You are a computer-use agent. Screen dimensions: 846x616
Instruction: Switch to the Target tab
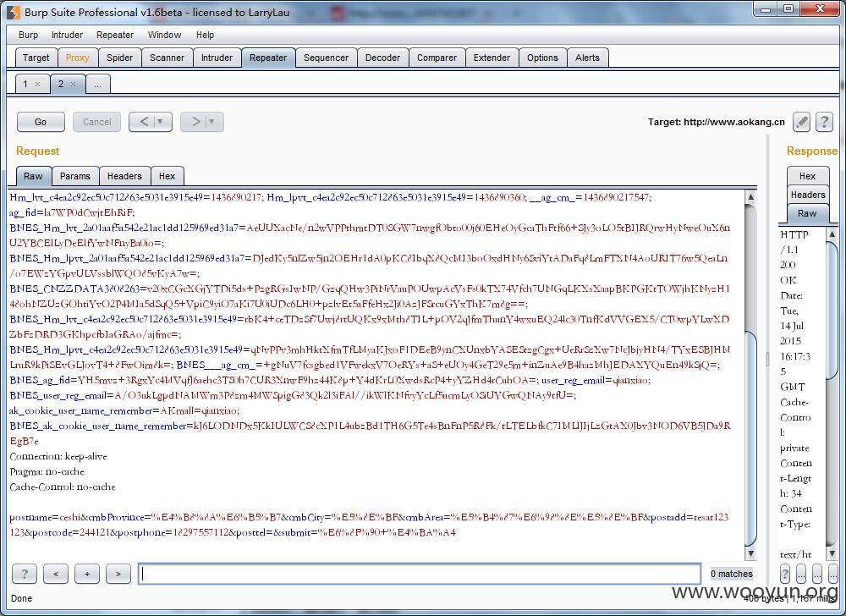(36, 58)
